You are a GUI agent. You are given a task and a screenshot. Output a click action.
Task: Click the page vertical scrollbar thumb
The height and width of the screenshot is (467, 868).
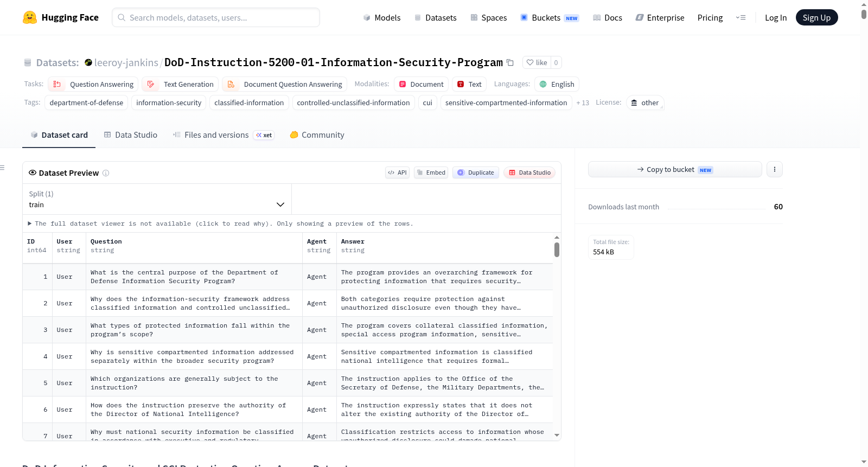(864, 14)
